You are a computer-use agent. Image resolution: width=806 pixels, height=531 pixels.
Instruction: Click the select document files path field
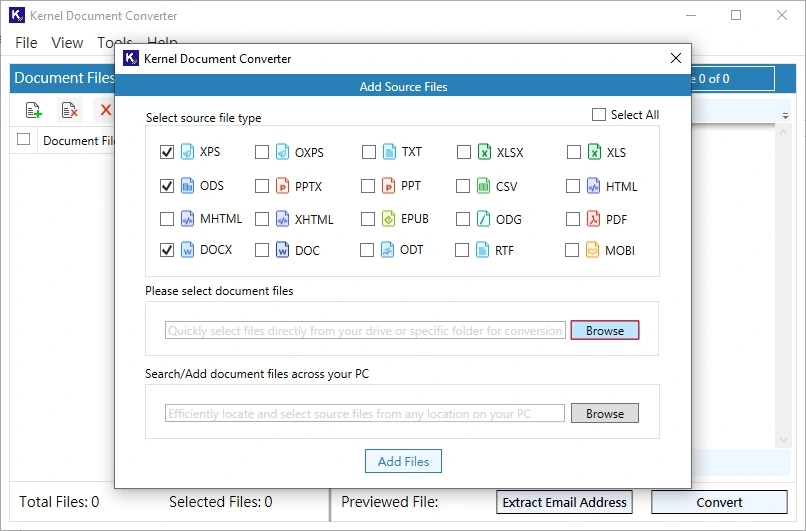[x=365, y=331]
